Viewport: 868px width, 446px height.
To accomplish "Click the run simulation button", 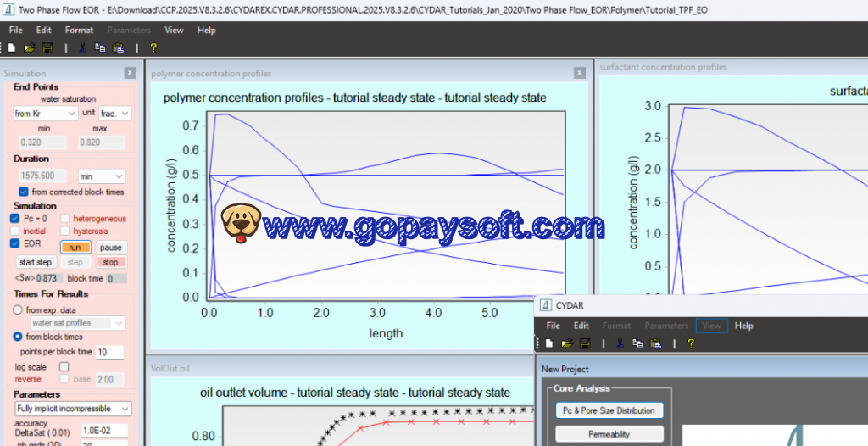I will 75,248.
